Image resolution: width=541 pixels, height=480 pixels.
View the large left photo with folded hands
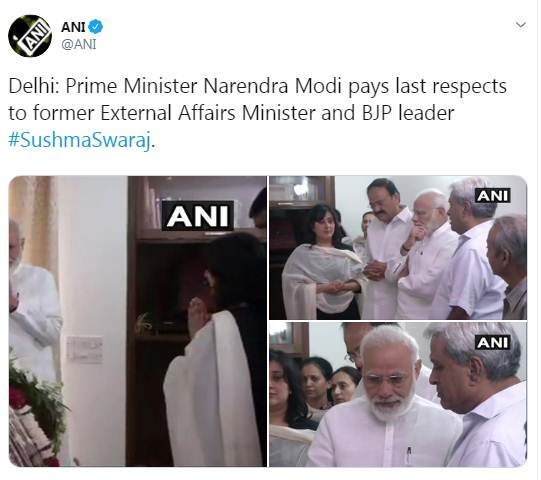click(138, 321)
